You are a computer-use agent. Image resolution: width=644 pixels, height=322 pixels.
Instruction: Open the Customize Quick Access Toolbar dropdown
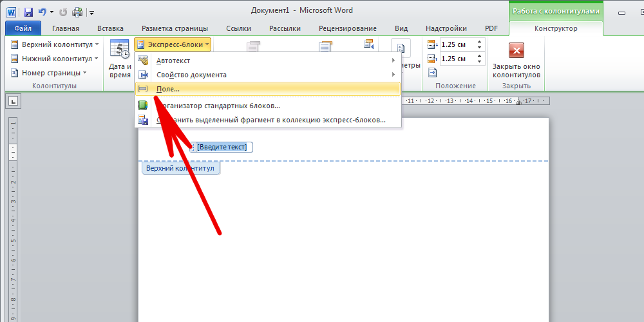[91, 13]
